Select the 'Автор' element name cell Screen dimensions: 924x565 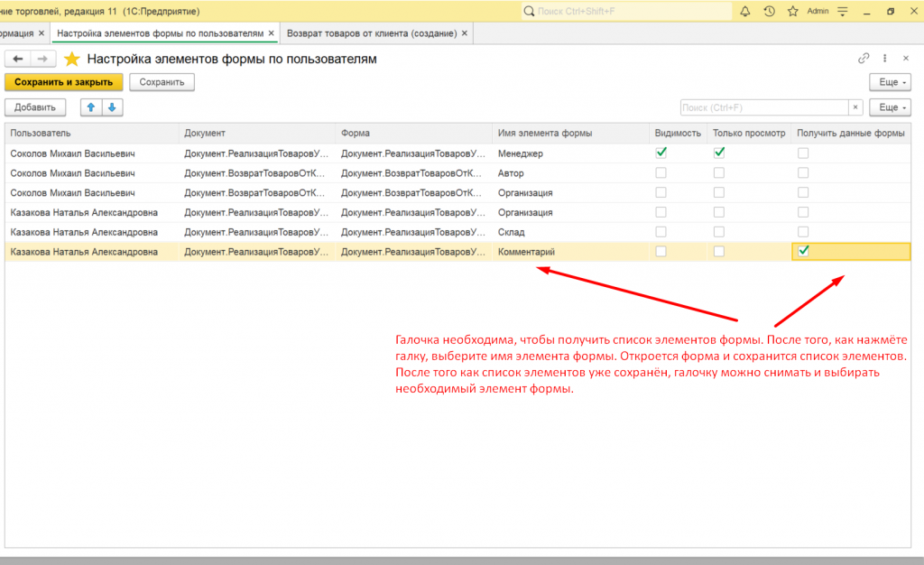[570, 173]
